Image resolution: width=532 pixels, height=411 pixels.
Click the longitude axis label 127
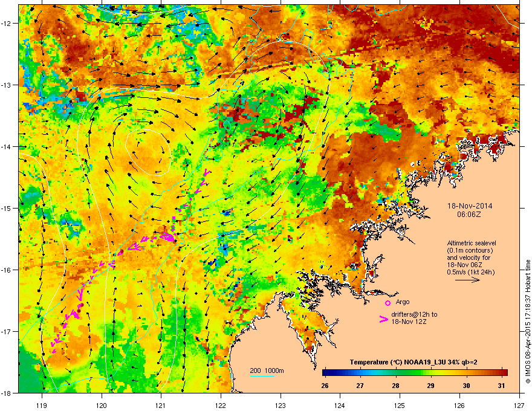[519, 405]
